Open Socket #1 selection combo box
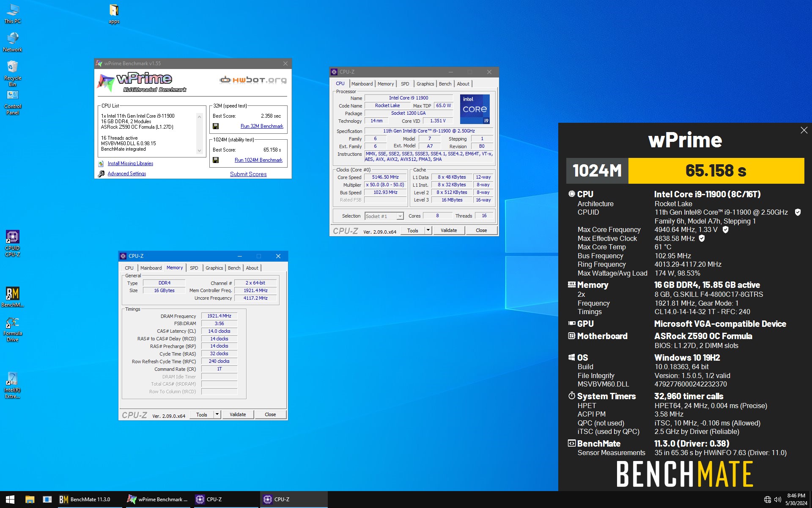 pyautogui.click(x=384, y=216)
